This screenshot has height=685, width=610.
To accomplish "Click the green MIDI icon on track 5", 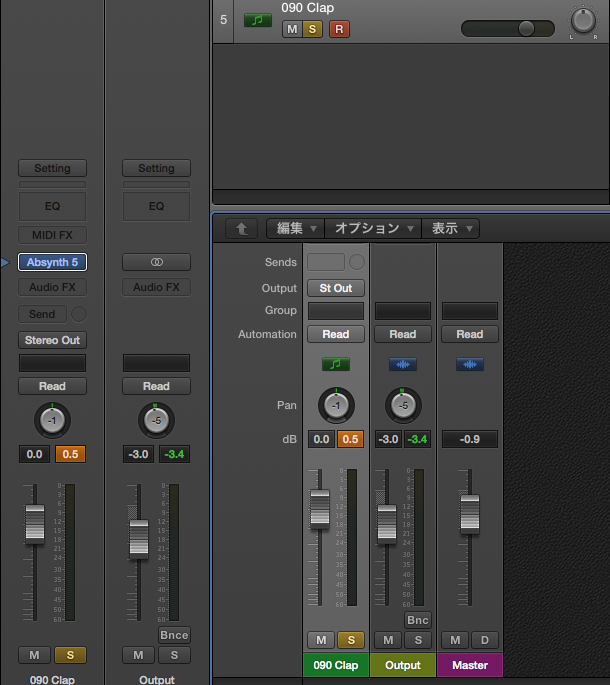I will pyautogui.click(x=257, y=20).
